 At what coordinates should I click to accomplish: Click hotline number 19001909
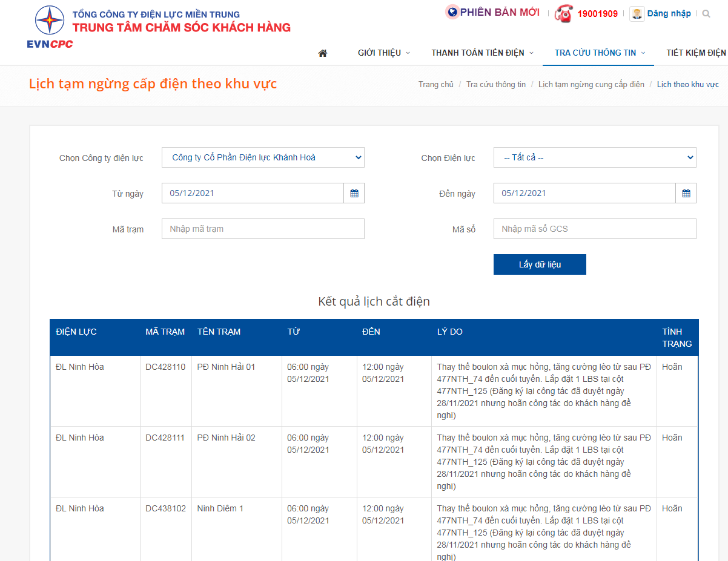[597, 14]
